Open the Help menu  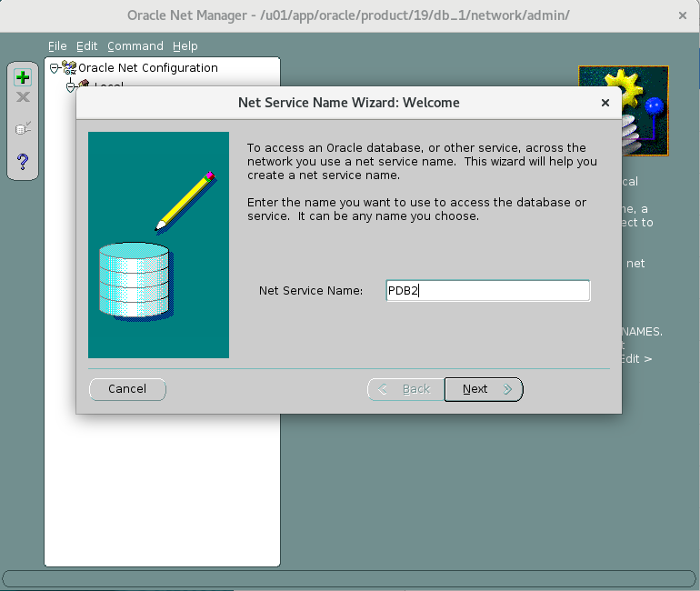(185, 46)
